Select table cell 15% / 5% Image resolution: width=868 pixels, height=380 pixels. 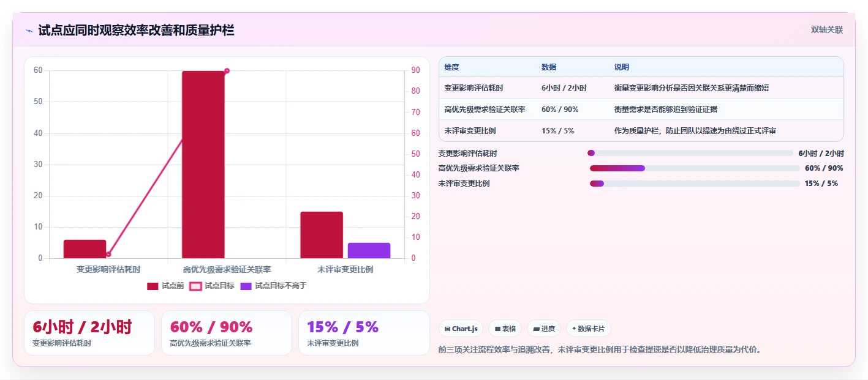click(x=558, y=131)
